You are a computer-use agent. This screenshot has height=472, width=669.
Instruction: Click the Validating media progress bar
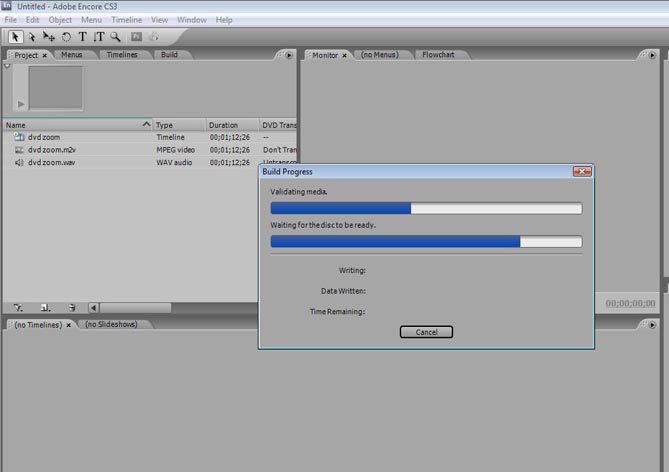(426, 208)
